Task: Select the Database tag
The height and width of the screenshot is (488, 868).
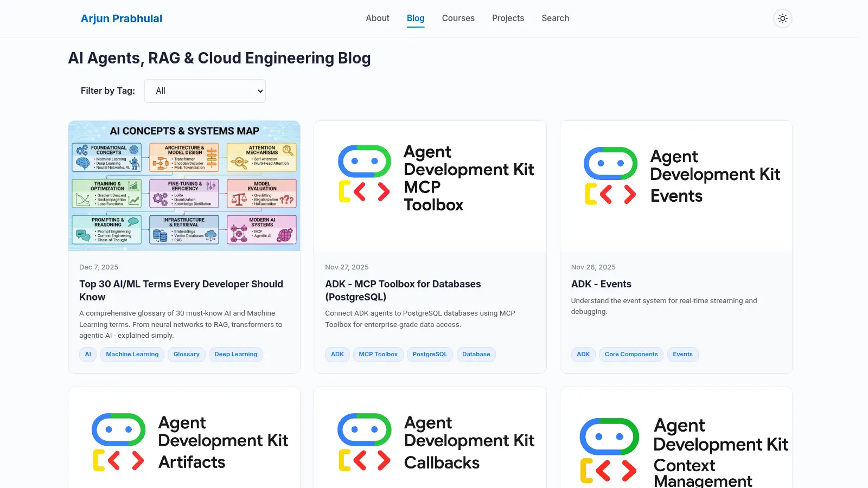Action: (x=476, y=355)
